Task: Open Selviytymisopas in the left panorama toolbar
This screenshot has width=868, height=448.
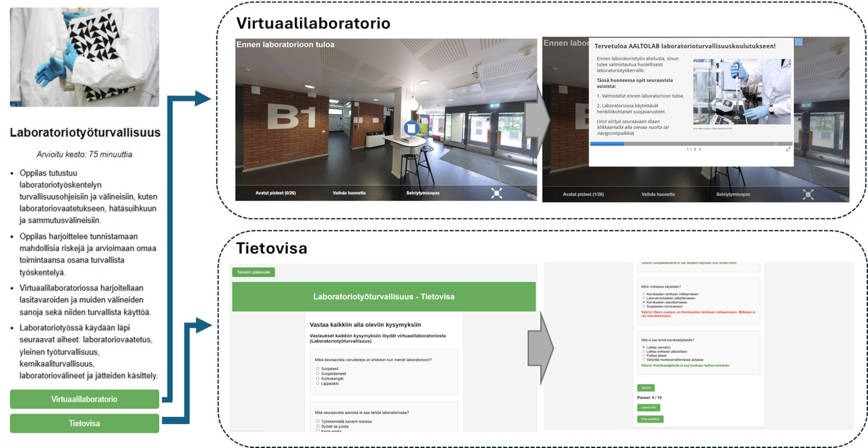Action: (x=423, y=193)
